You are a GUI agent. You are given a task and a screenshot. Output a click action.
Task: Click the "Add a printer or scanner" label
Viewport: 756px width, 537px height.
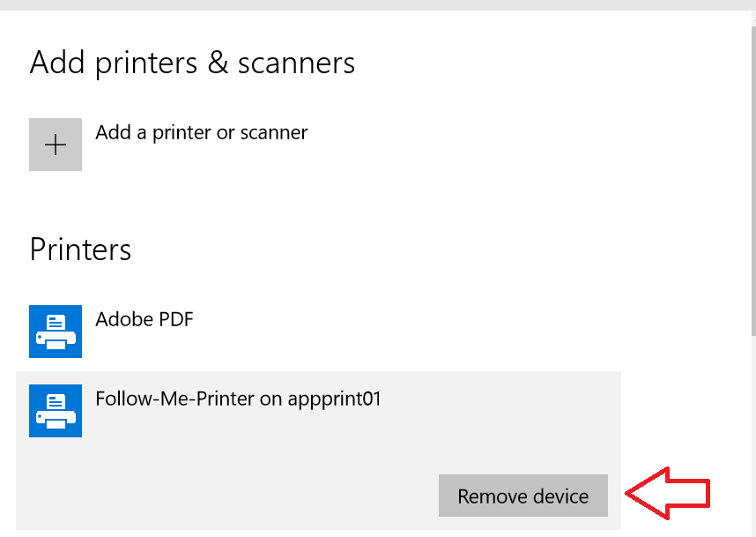tap(201, 133)
